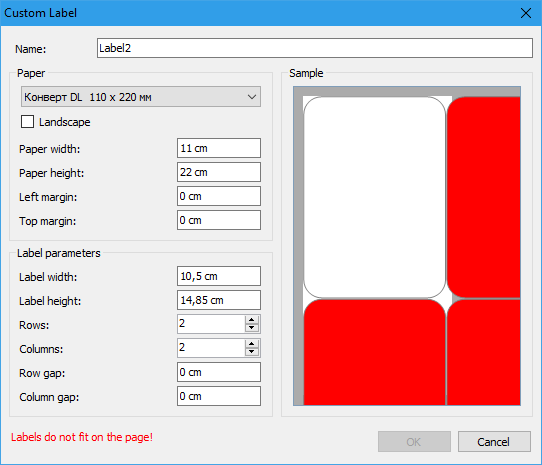Image resolution: width=542 pixels, height=465 pixels.
Task: Enable the Landscape checkbox
Action: tap(27, 122)
